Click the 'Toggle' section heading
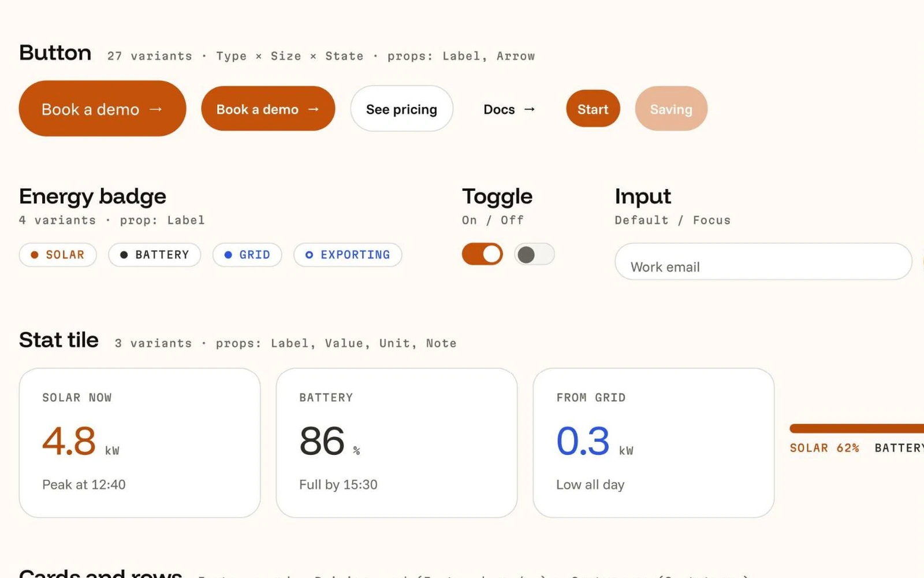Image resolution: width=924 pixels, height=578 pixels. 497,197
